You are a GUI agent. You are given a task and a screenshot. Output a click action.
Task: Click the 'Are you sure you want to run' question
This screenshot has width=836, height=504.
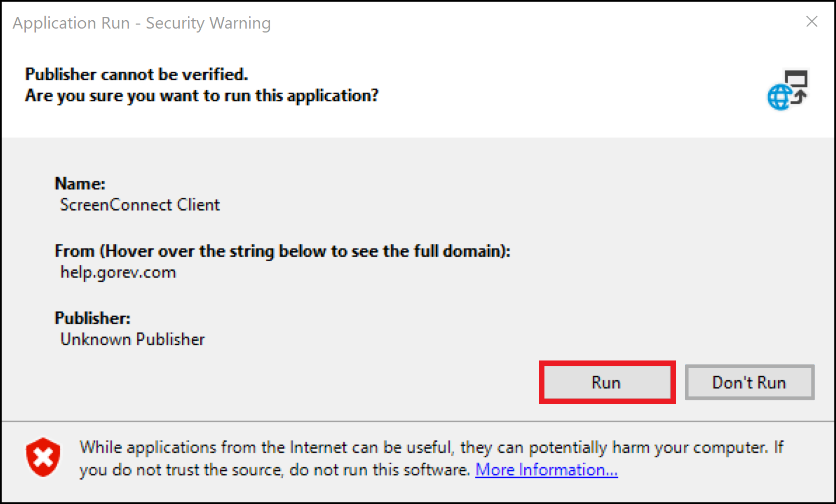click(x=202, y=96)
